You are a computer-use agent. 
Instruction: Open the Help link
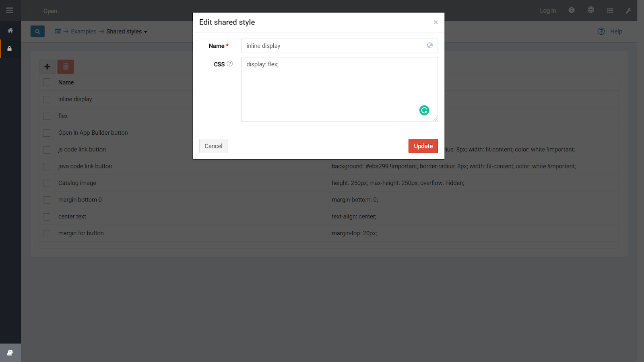coord(616,31)
